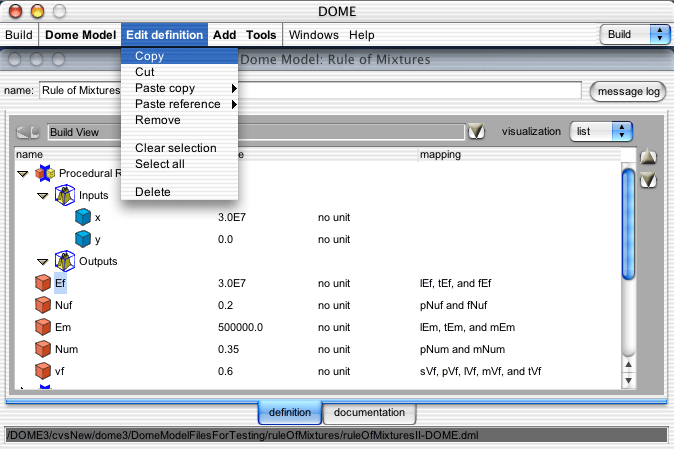Select the blue cube icon for x
The width and height of the screenshot is (674, 449).
tap(83, 217)
